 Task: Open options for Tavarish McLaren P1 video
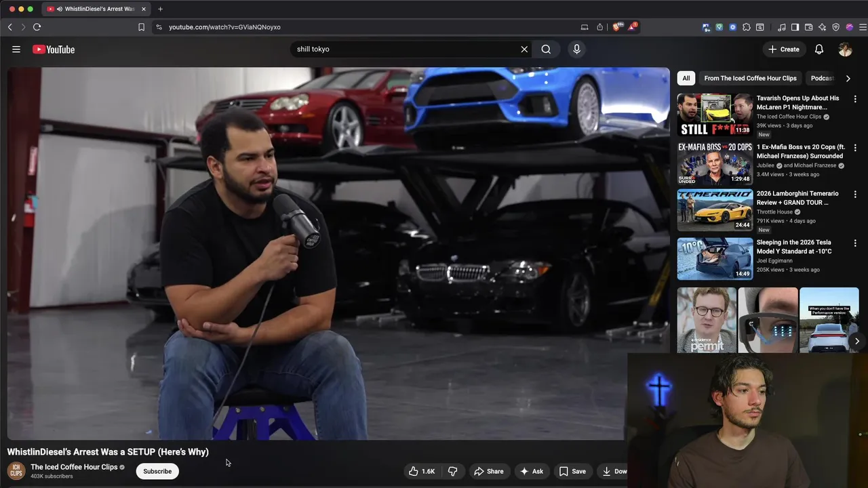click(x=855, y=99)
